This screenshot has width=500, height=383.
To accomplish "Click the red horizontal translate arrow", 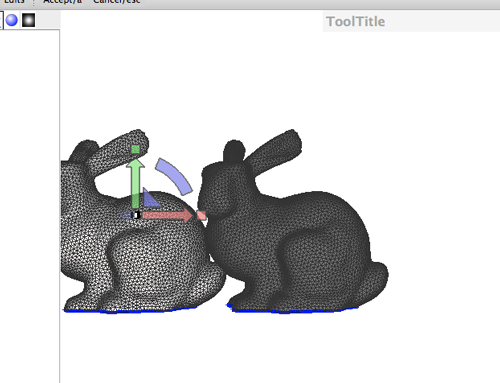I will pyautogui.click(x=168, y=215).
